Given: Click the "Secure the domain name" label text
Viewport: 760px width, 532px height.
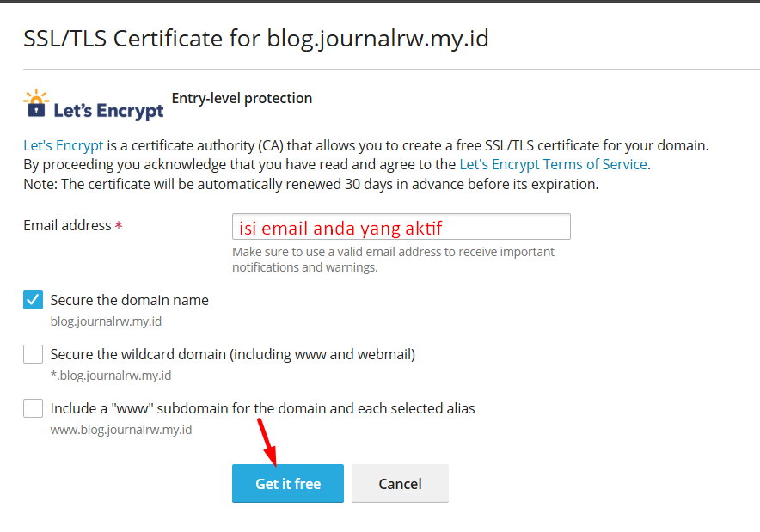Looking at the screenshot, I should point(130,301).
